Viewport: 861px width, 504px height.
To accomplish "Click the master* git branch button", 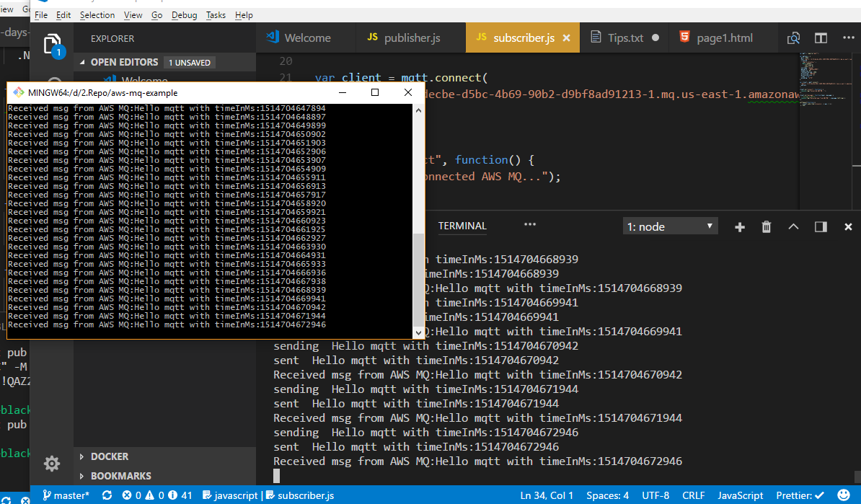I will [x=66, y=495].
